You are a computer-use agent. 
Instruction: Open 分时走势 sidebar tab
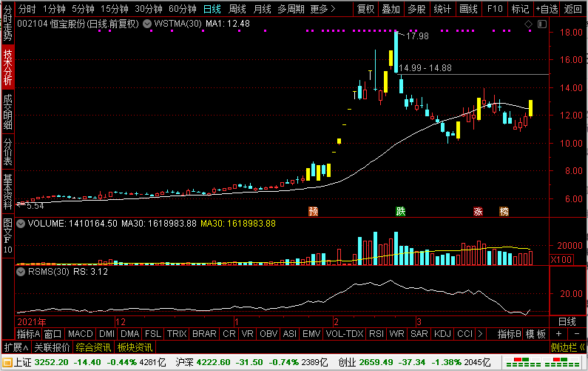7,23
